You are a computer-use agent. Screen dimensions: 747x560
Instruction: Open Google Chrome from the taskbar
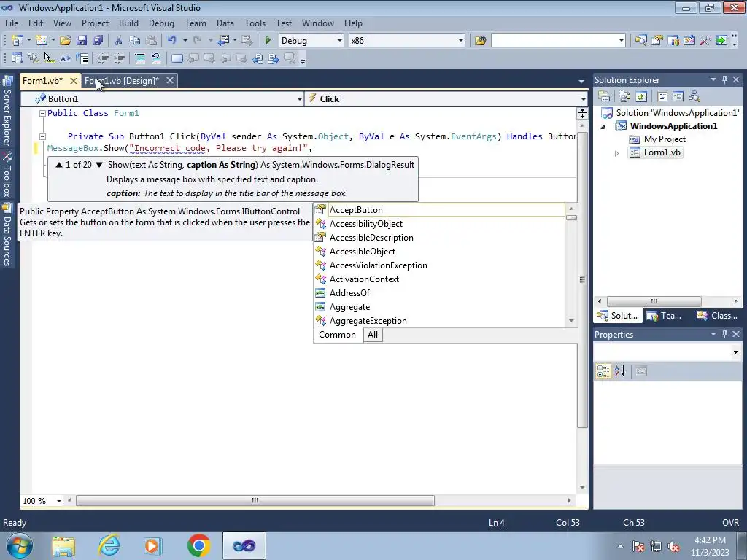tap(198, 545)
